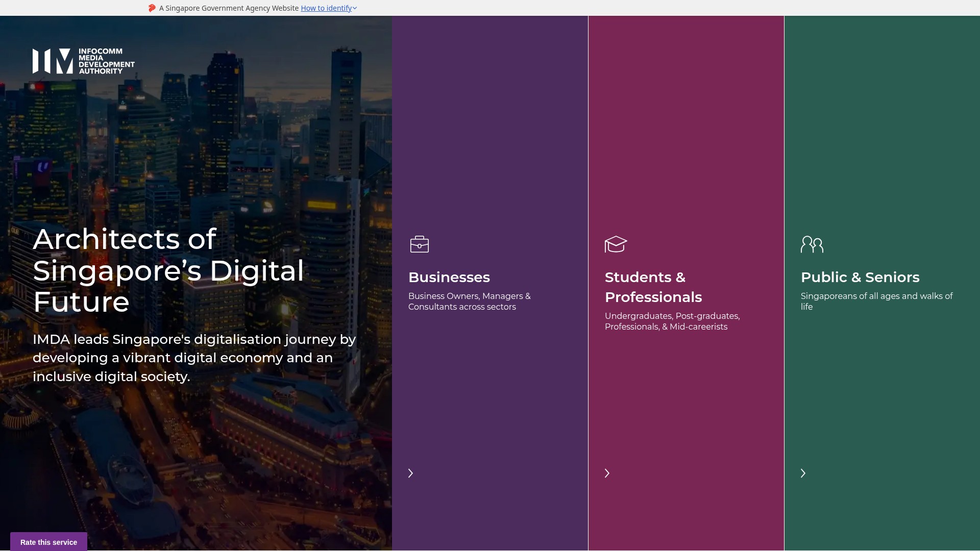Open the Public & Seniors heading

pyautogui.click(x=860, y=277)
